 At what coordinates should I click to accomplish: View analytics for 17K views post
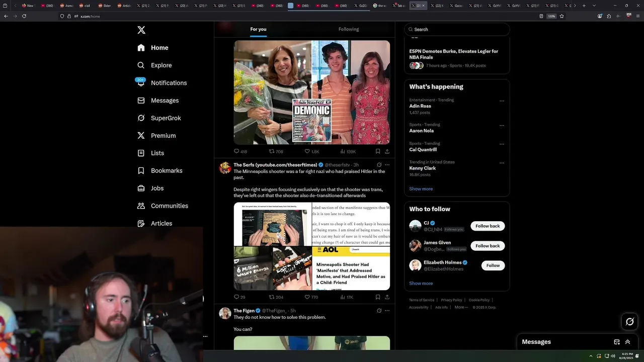pyautogui.click(x=347, y=297)
